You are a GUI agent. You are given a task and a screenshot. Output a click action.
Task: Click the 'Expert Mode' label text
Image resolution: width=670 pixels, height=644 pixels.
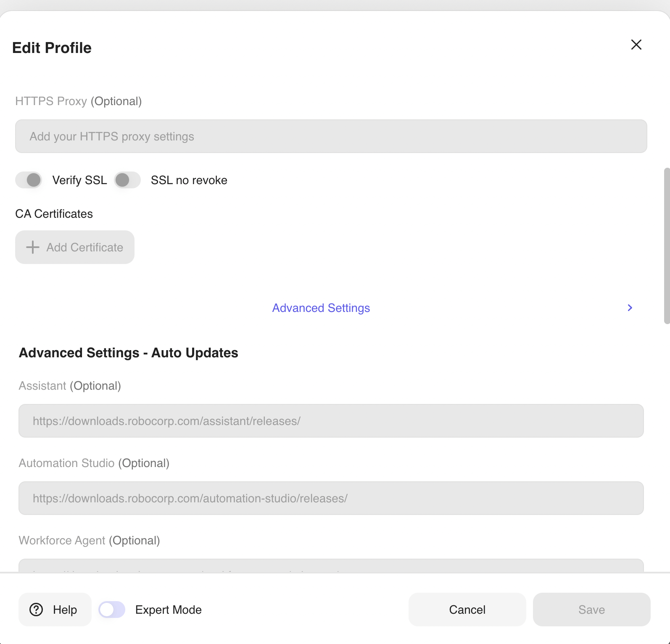click(169, 610)
